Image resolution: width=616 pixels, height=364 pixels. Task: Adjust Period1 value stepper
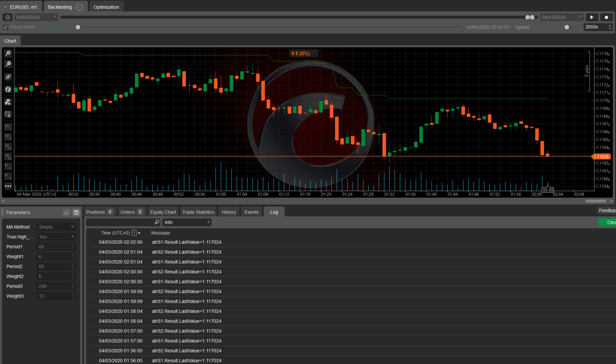pos(73,247)
